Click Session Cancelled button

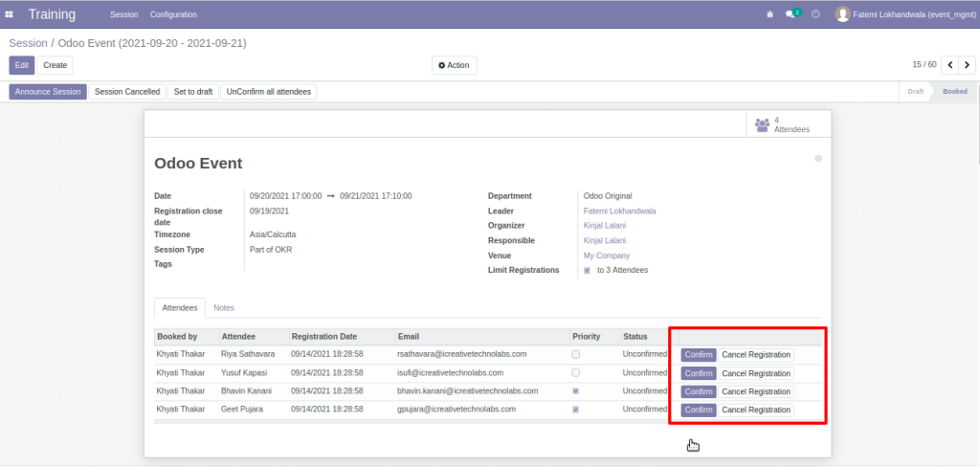[x=127, y=91]
